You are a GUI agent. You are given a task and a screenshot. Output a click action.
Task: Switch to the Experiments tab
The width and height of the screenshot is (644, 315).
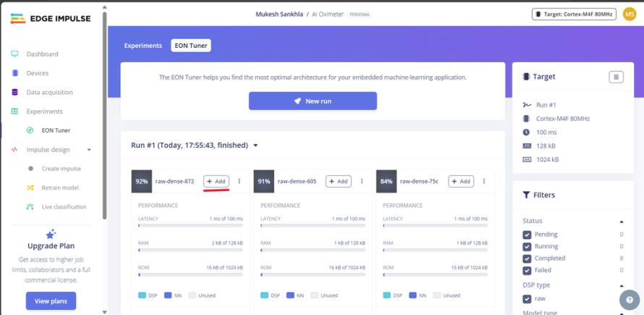(143, 46)
